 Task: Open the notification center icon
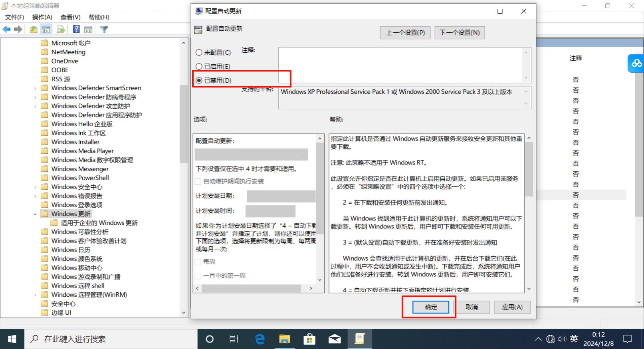pyautogui.click(x=628, y=339)
